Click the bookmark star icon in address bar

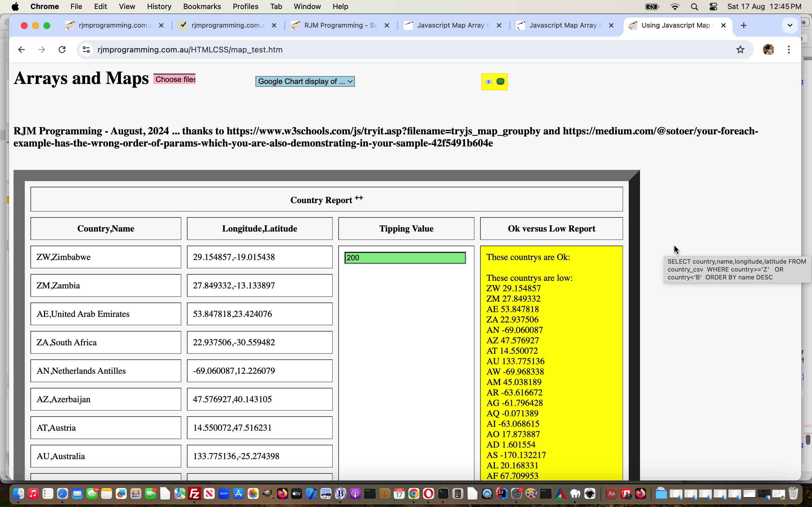[740, 50]
